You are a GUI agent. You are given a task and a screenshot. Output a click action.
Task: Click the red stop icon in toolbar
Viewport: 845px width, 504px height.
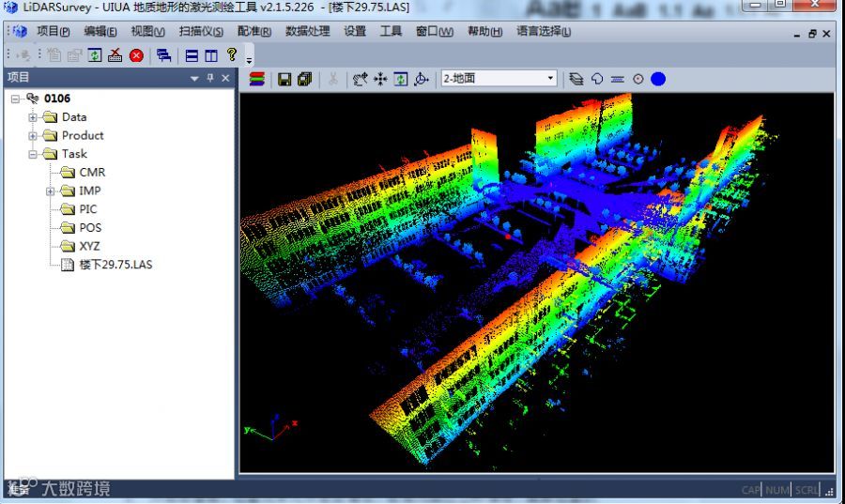(136, 55)
